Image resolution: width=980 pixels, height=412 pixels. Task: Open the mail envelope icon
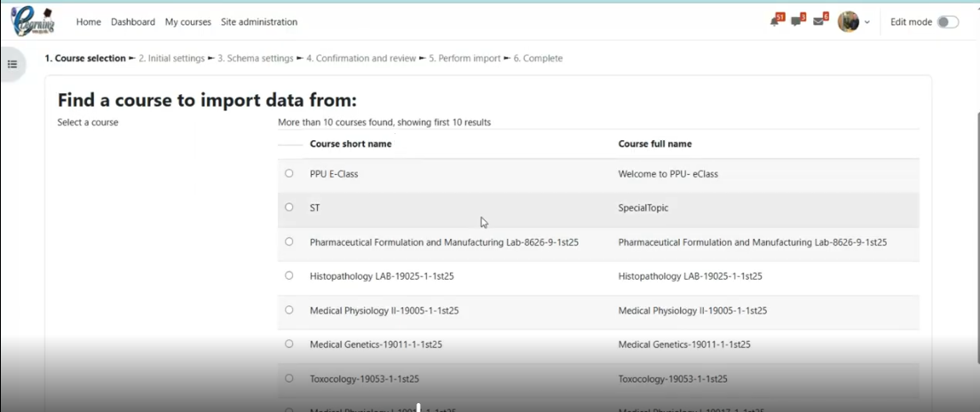tap(818, 22)
